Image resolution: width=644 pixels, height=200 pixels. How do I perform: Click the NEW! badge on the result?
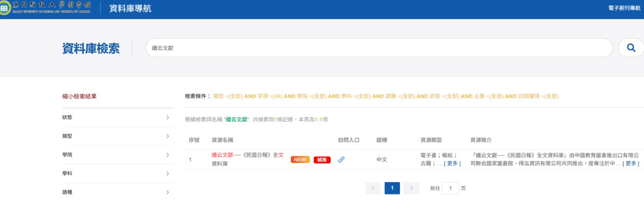click(x=300, y=160)
